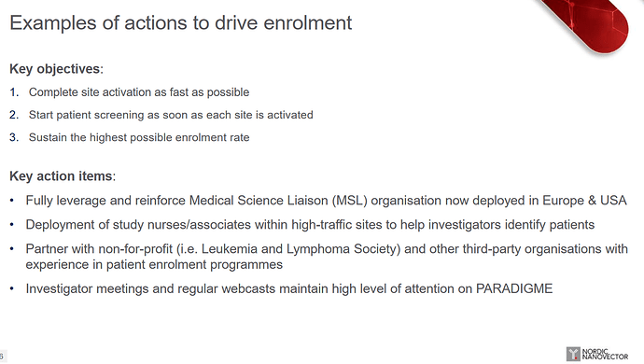
Task: Select objective 'Start patient screening as soon as each site is activated'
Action: (x=171, y=115)
